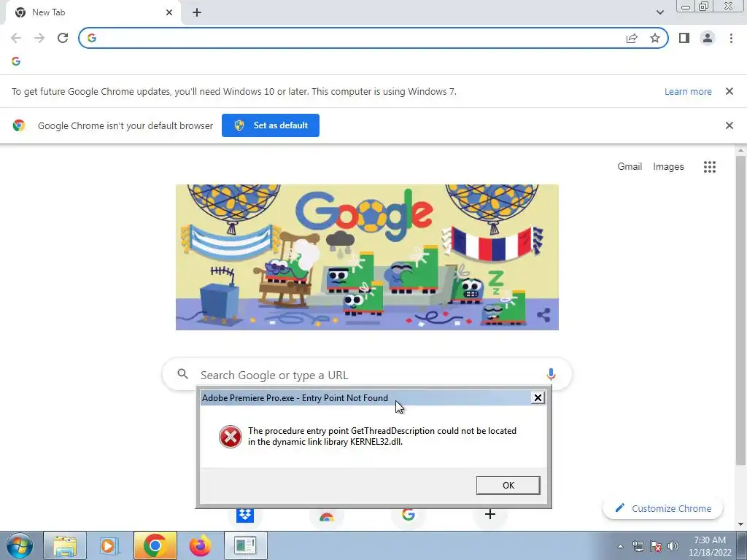The image size is (747, 560).
Task: Click the share this page icon
Action: coord(632,38)
